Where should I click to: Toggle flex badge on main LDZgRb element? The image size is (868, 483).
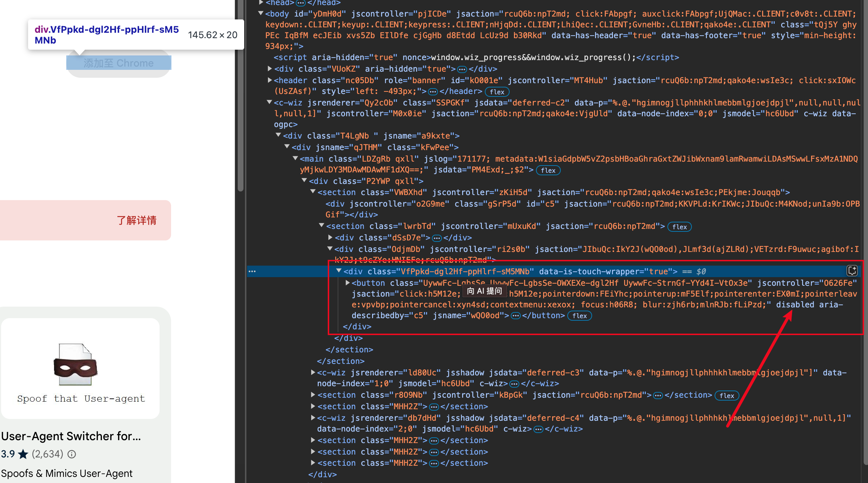point(548,170)
